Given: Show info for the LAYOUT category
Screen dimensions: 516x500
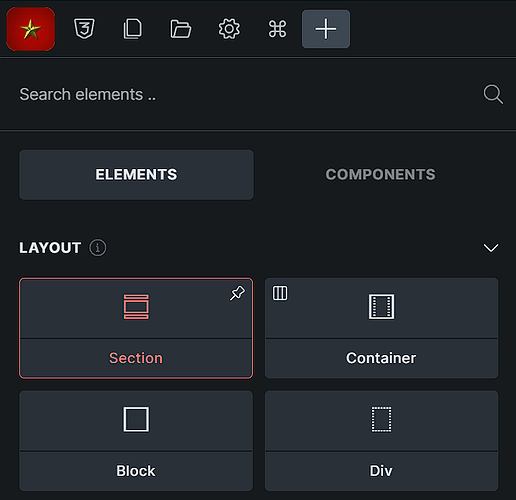Looking at the screenshot, I should click(x=98, y=248).
